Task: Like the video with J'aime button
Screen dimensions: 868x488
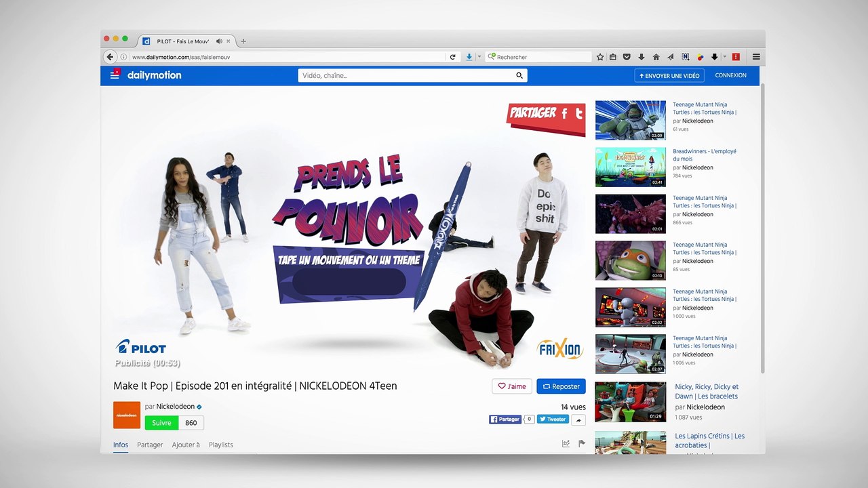Action: click(x=512, y=386)
